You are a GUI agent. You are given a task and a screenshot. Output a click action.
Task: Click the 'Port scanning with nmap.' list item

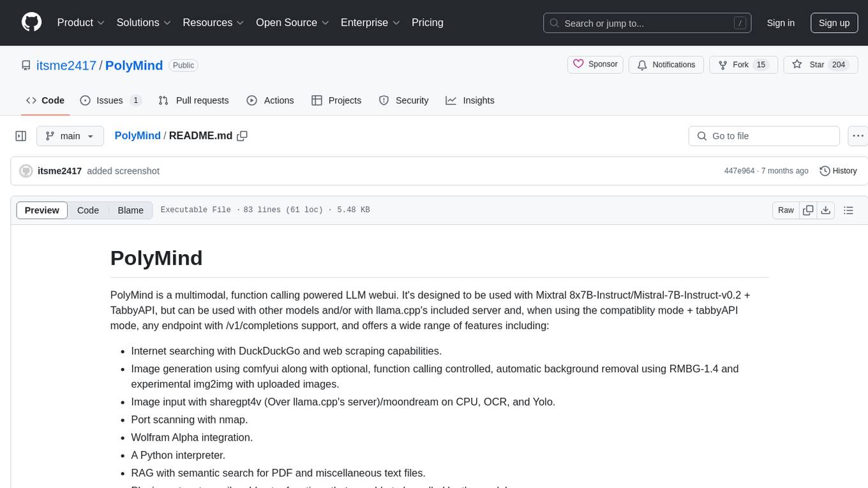[190, 420]
